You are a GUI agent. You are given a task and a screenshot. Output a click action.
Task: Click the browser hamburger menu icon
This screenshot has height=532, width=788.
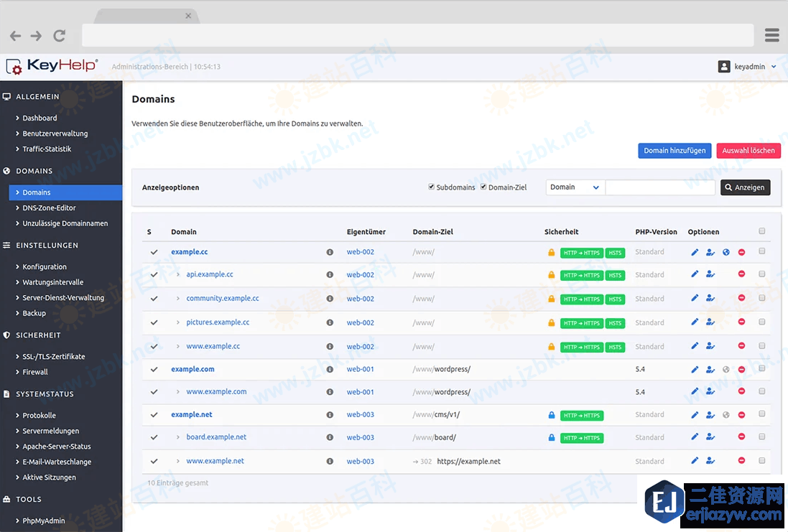tap(772, 35)
